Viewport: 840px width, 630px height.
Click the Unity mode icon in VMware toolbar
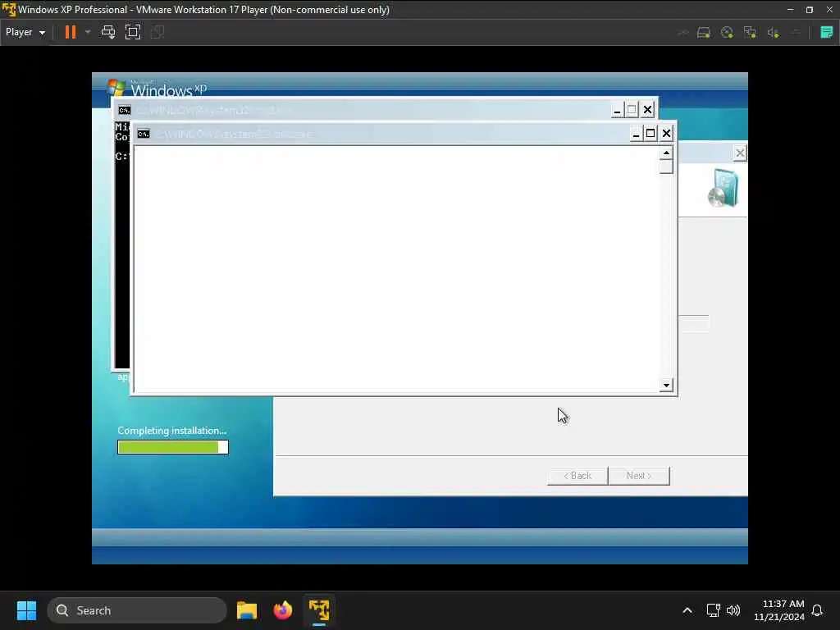[x=157, y=32]
